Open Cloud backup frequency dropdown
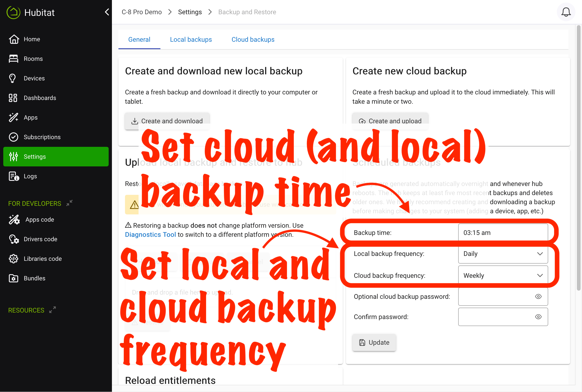The image size is (582, 392). coord(503,275)
